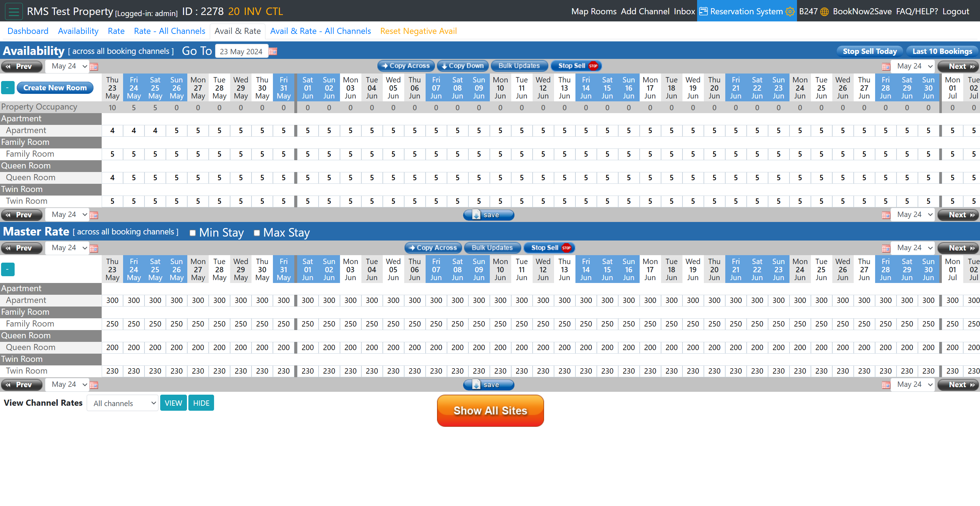Viewport: 980px width, 506px height.
Task: Enable the Min Stay checkbox
Action: click(x=193, y=233)
